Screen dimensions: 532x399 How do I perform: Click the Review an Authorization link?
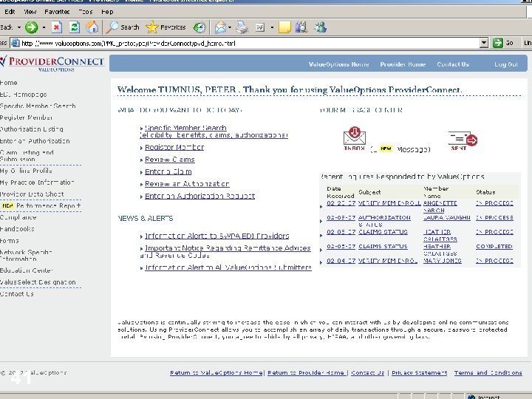coord(187,184)
